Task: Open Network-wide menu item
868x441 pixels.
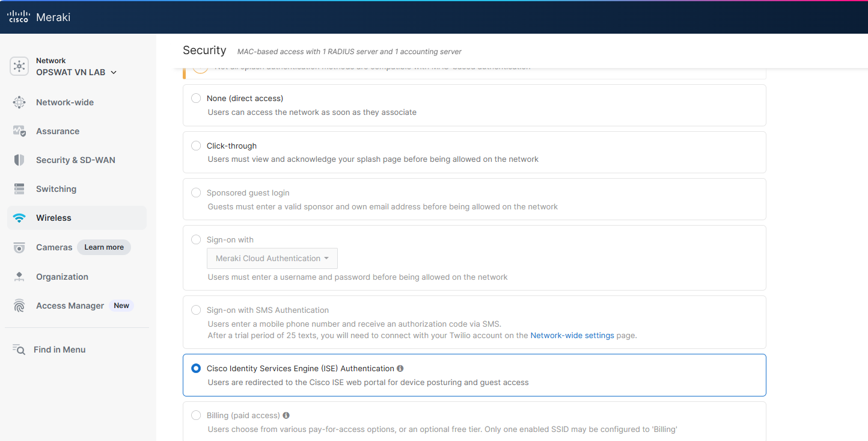Action: [x=77, y=102]
